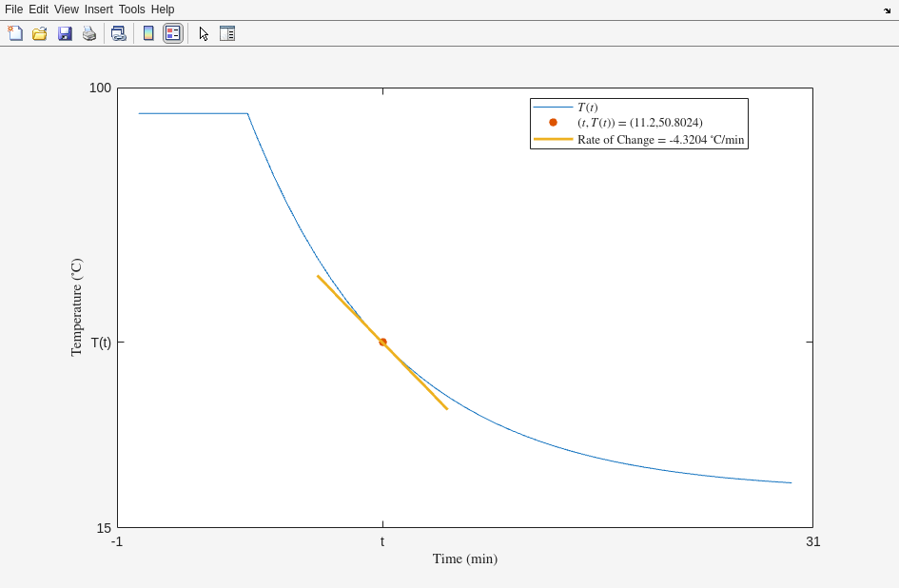Open the File menu
This screenshot has height=588, width=899.
(13, 10)
